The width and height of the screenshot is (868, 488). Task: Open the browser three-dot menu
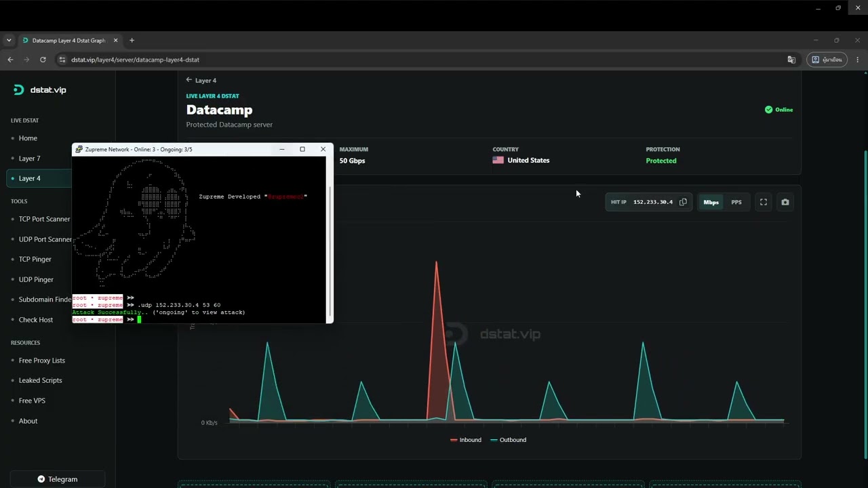(858, 60)
